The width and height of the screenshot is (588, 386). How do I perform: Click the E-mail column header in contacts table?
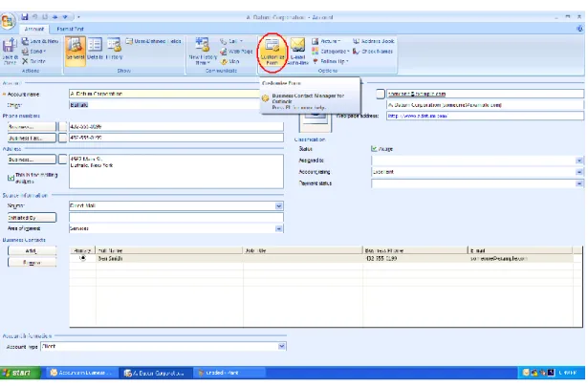click(520, 250)
